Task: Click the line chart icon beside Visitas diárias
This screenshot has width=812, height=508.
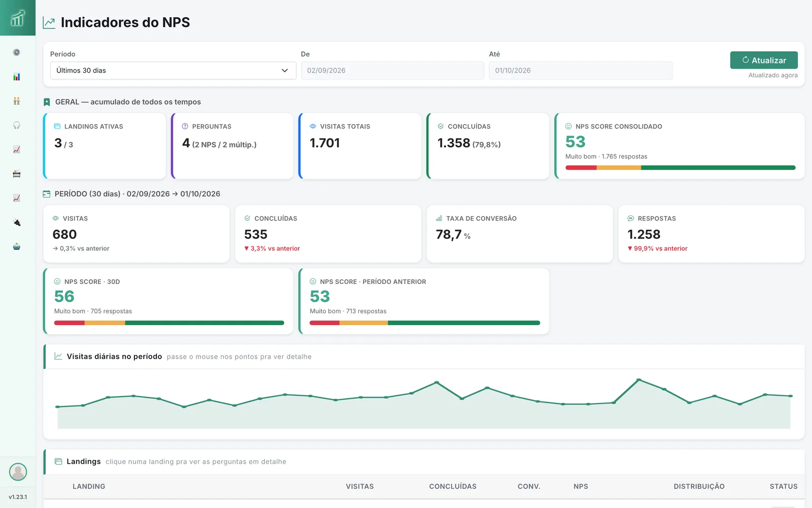Action: (58, 356)
